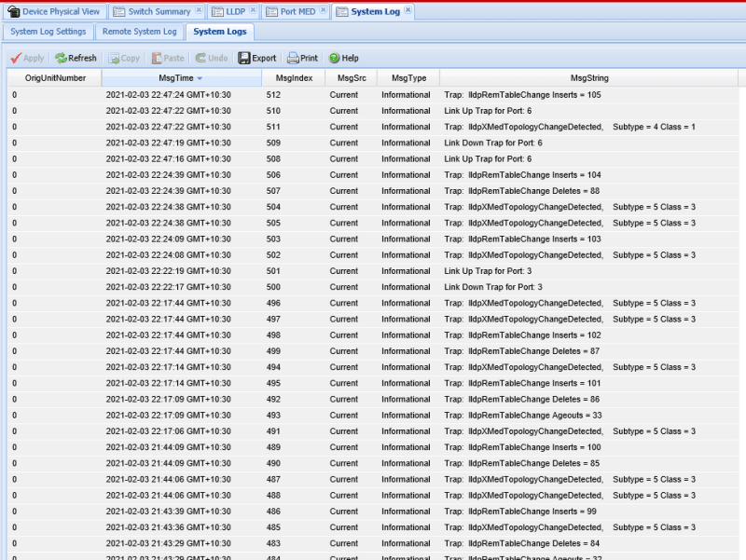This screenshot has width=746, height=560.
Task: Click 'Link Down Trap for Port: 3' message
Action: click(x=493, y=287)
